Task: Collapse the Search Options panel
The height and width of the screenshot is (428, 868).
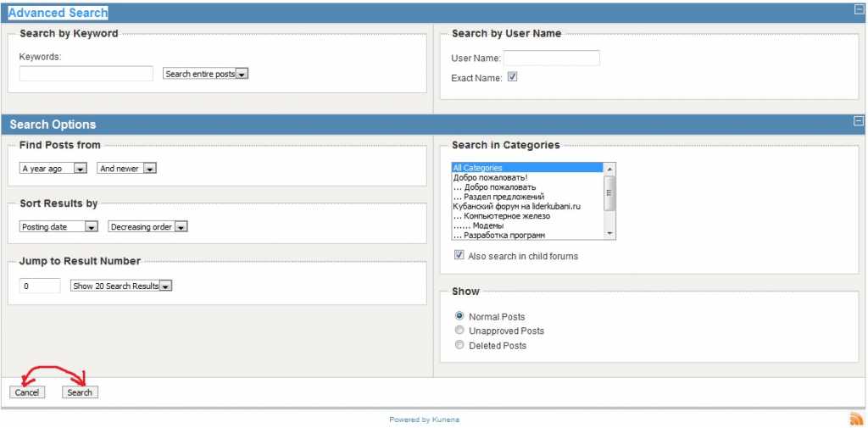Action: pos(859,121)
